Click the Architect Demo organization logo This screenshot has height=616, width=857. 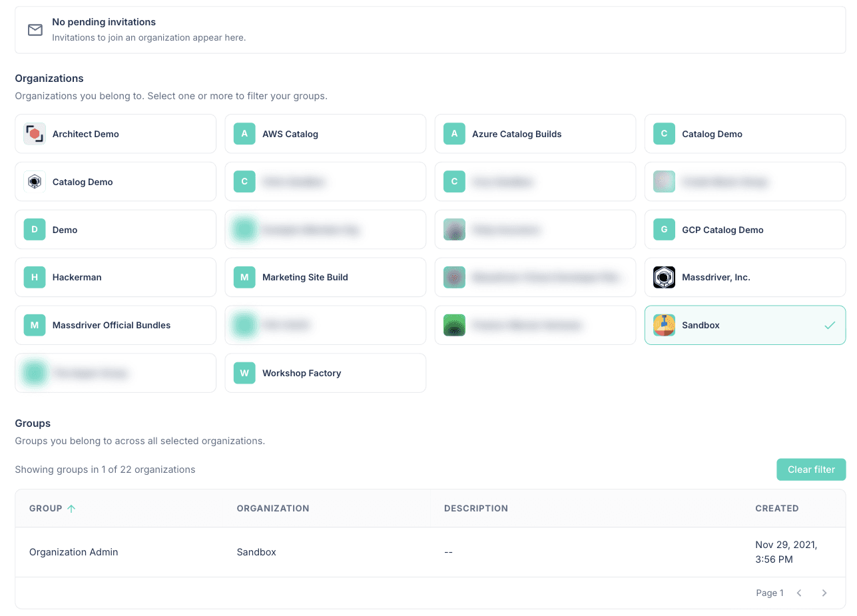[x=35, y=134]
